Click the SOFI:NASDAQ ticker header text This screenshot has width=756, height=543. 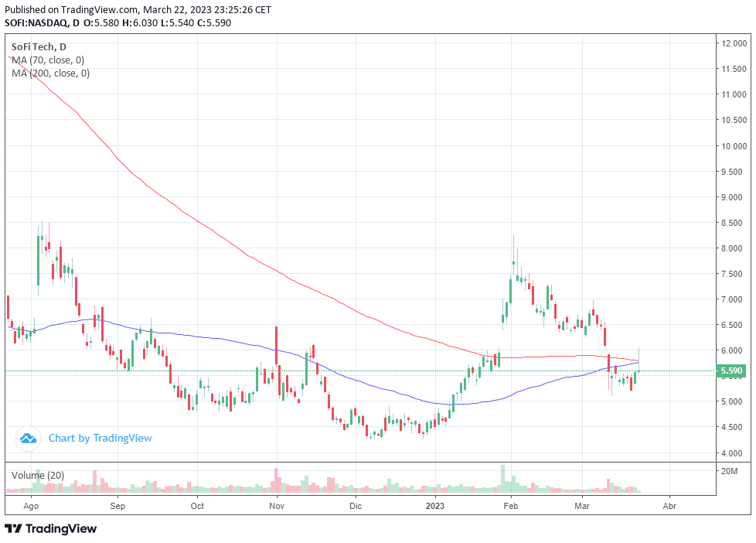37,22
